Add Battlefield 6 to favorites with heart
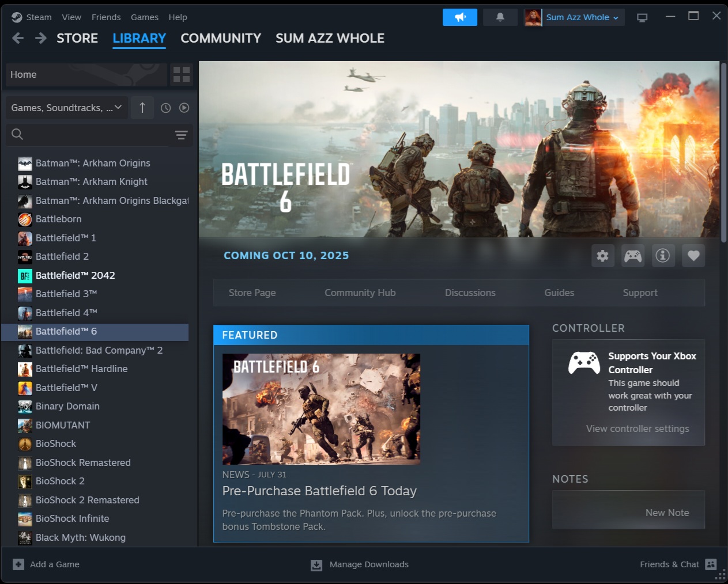The width and height of the screenshot is (728, 584). [x=693, y=256]
